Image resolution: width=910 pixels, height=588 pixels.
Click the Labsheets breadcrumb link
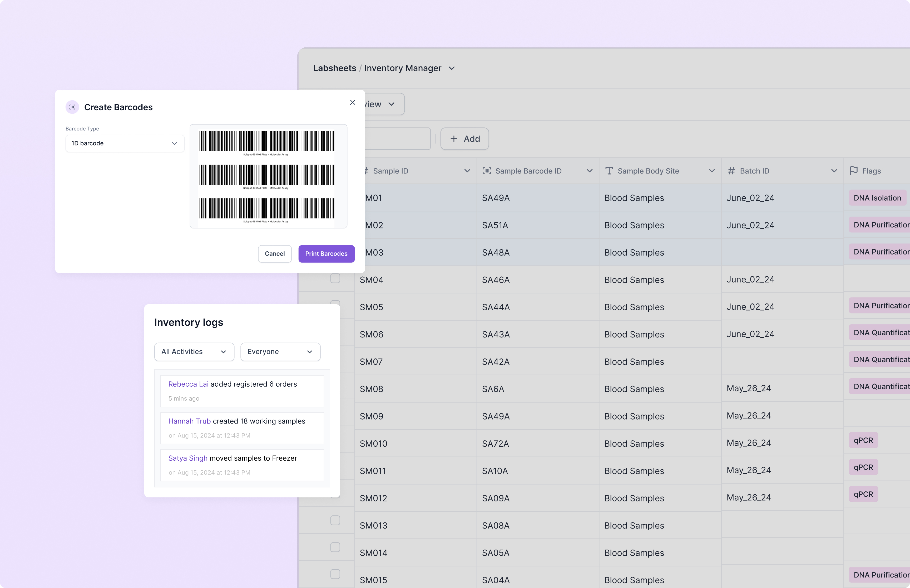point(334,68)
